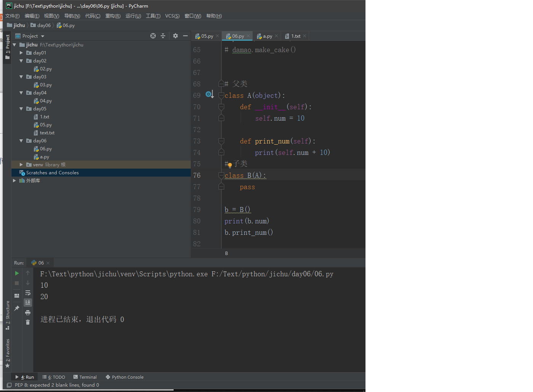The width and height of the screenshot is (533, 392).
Task: Pin the run tab with pin icon
Action: point(17,308)
